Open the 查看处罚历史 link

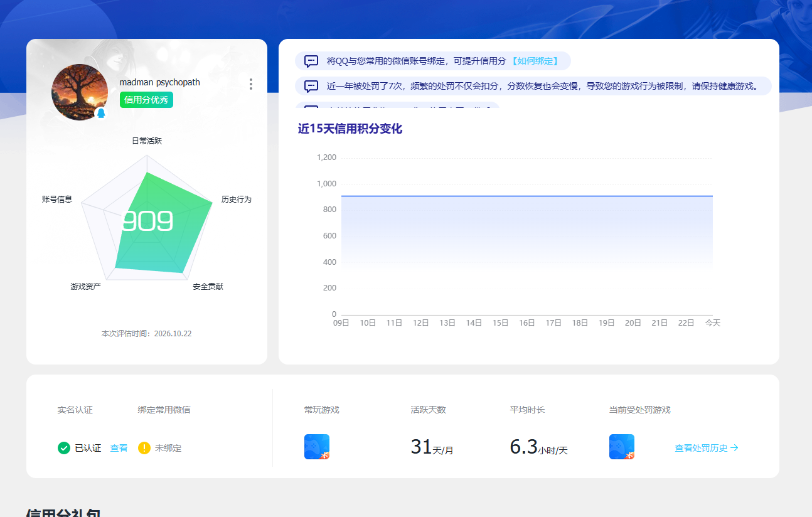707,448
